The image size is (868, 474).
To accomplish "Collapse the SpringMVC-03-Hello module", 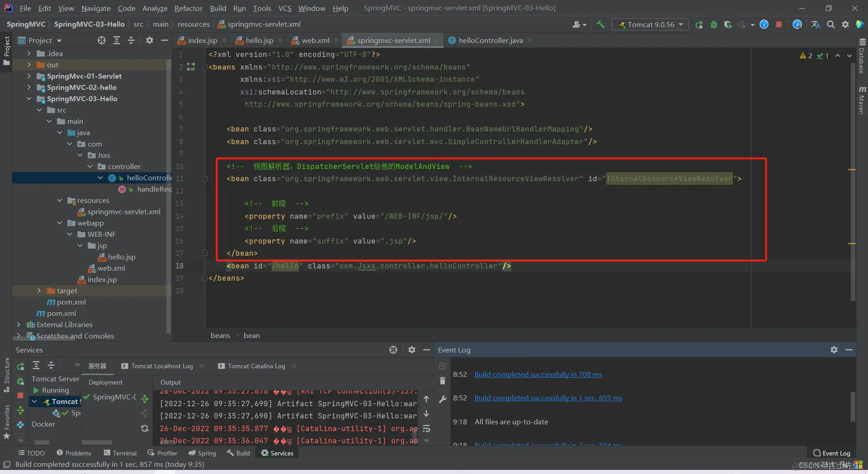I will pyautogui.click(x=29, y=99).
